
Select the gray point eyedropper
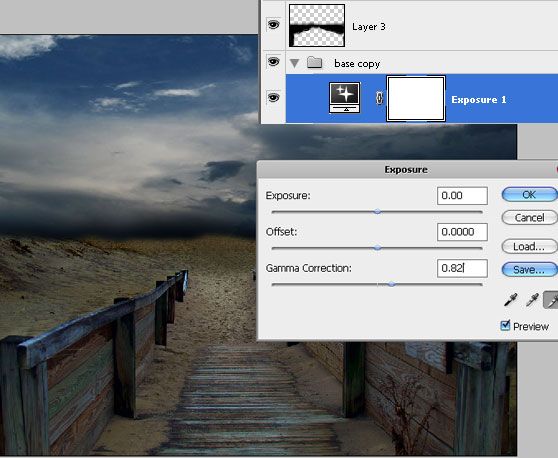[x=532, y=300]
